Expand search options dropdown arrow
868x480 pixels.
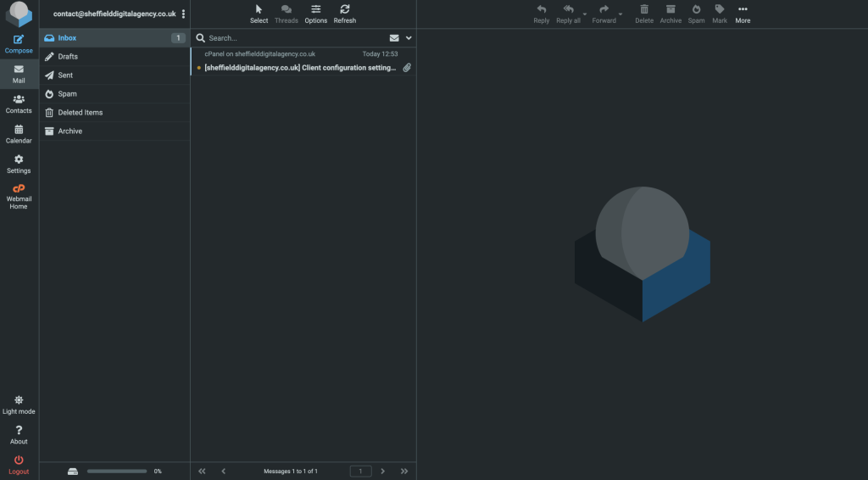409,38
